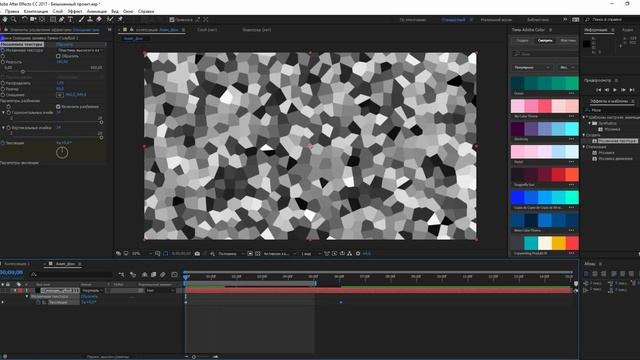Select the Hand tool in the toolbar

tap(5, 19)
